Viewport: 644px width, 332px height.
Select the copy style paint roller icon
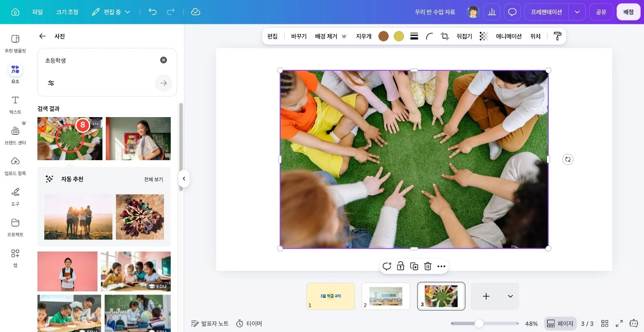(557, 36)
